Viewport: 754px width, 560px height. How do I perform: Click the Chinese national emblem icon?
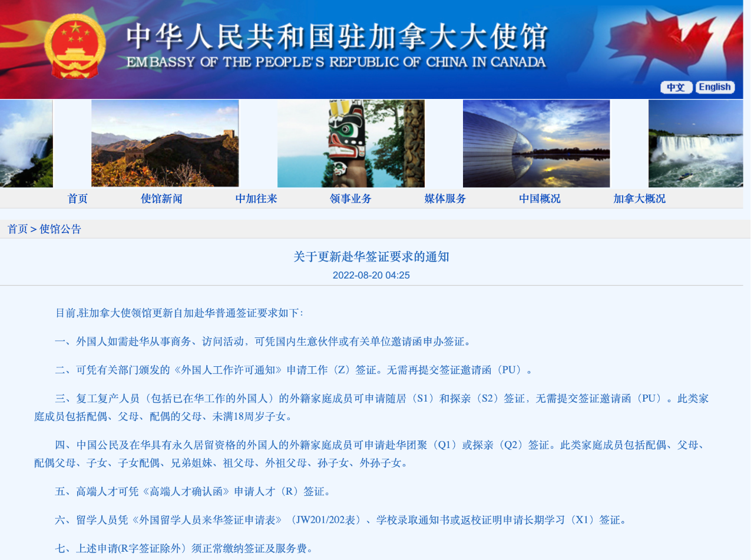point(75,46)
